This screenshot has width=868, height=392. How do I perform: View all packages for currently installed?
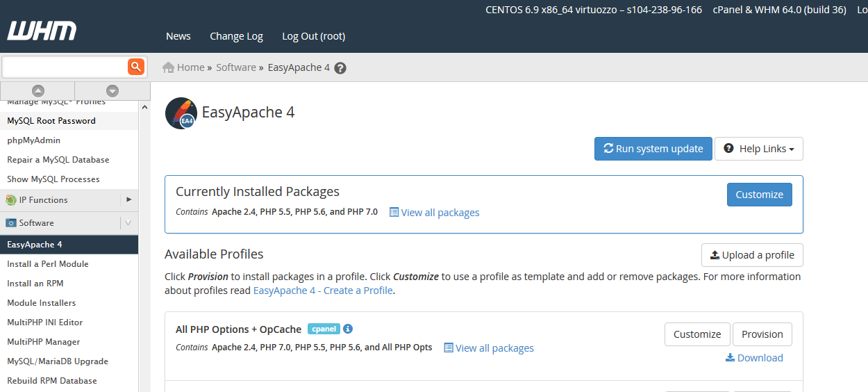click(435, 213)
